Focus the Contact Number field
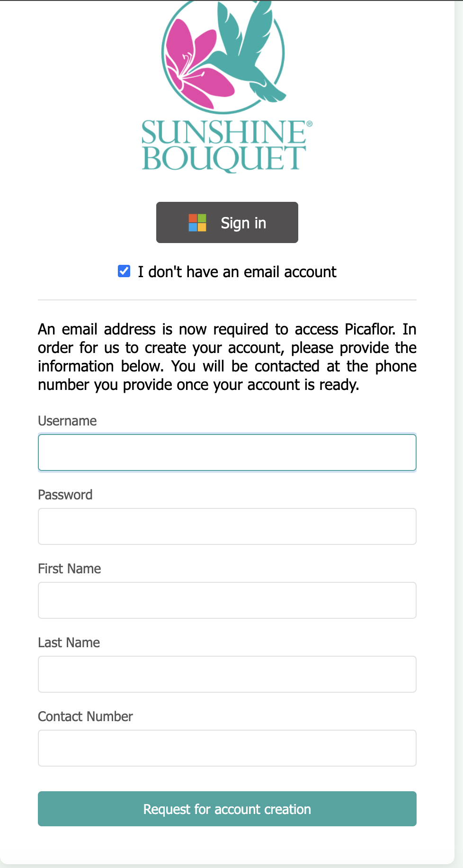Image resolution: width=463 pixels, height=868 pixels. pyautogui.click(x=227, y=748)
